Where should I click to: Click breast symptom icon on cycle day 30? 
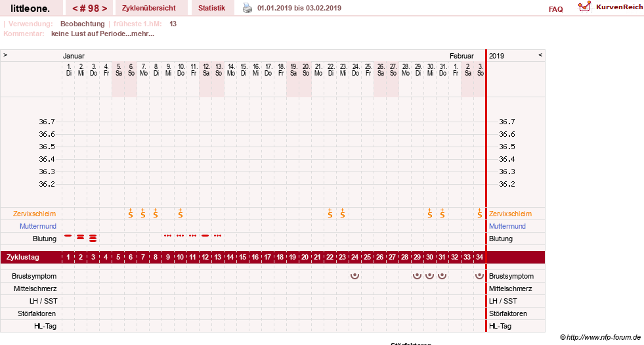point(429,275)
